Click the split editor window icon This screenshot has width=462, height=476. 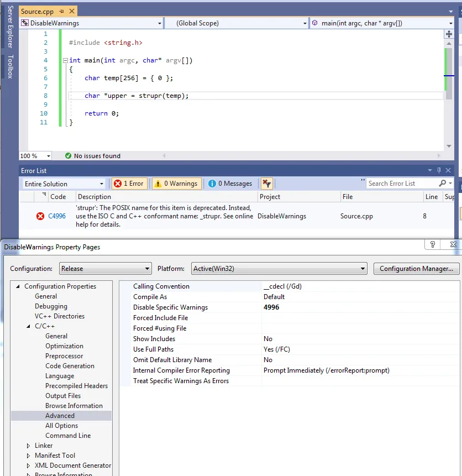[449, 34]
